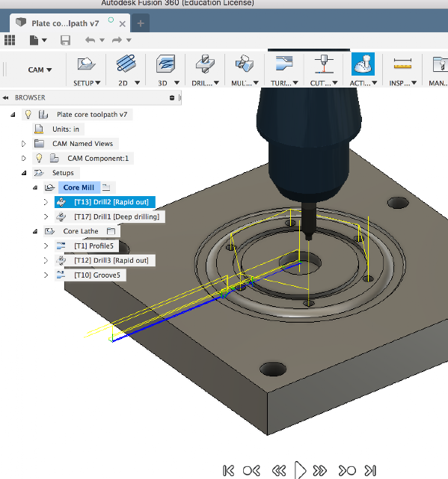Expand the [T13] Drill2 operation
This screenshot has height=479, width=448.
(x=46, y=202)
